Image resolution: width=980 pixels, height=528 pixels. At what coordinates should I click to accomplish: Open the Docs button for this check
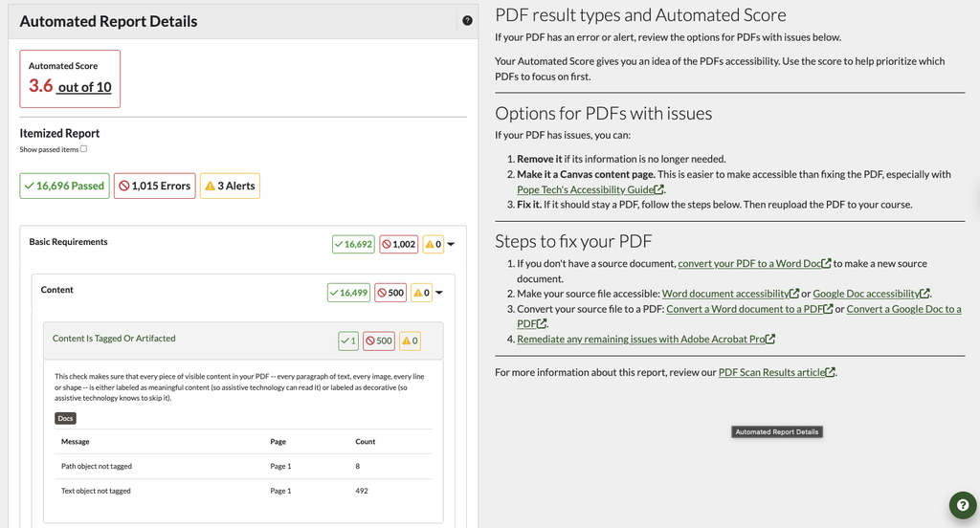click(x=65, y=418)
